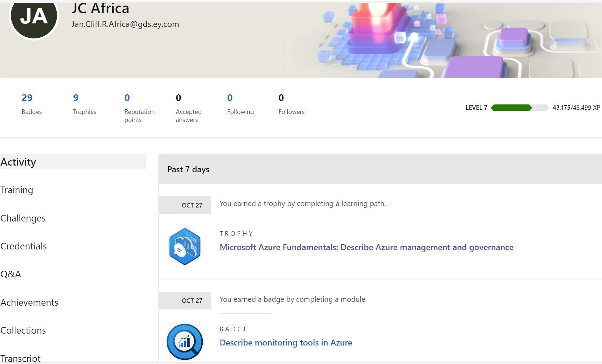Click the 0 Accepted answers stat
602x364 pixels.
[x=189, y=108]
